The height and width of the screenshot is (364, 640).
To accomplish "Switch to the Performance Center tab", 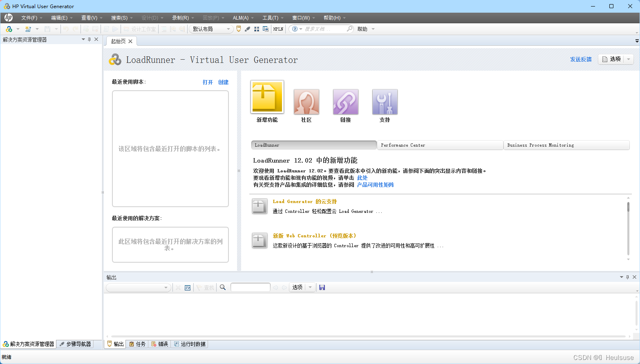I will pos(440,145).
